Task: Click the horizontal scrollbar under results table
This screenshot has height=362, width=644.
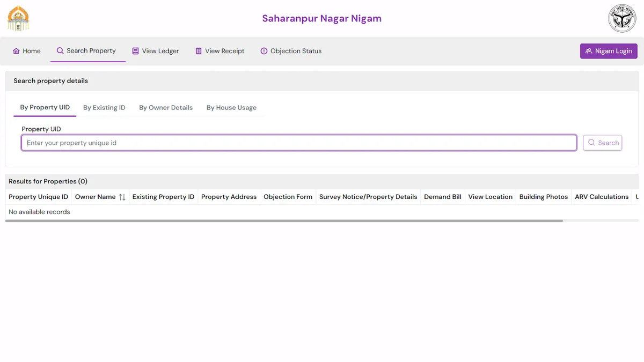Action: 284,220
